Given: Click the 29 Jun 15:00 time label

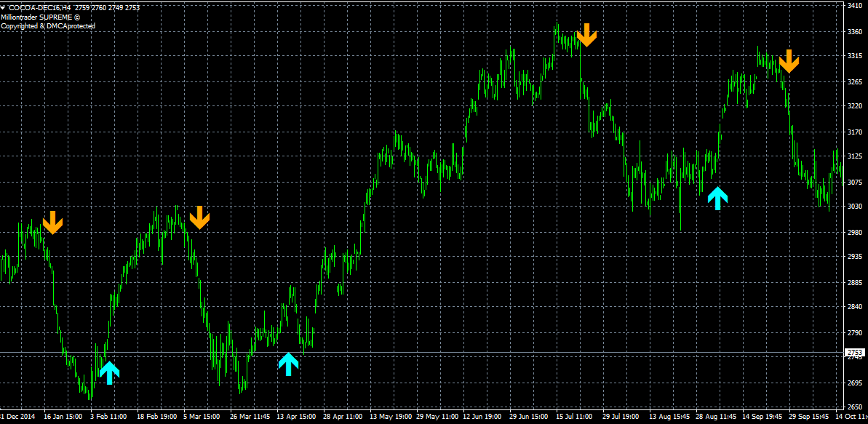Looking at the screenshot, I should click(x=530, y=416).
